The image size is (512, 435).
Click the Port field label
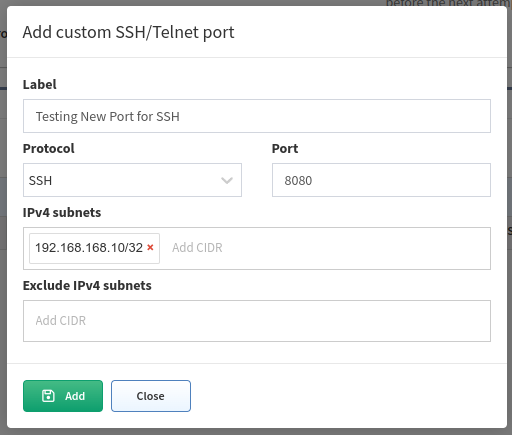pyautogui.click(x=285, y=148)
